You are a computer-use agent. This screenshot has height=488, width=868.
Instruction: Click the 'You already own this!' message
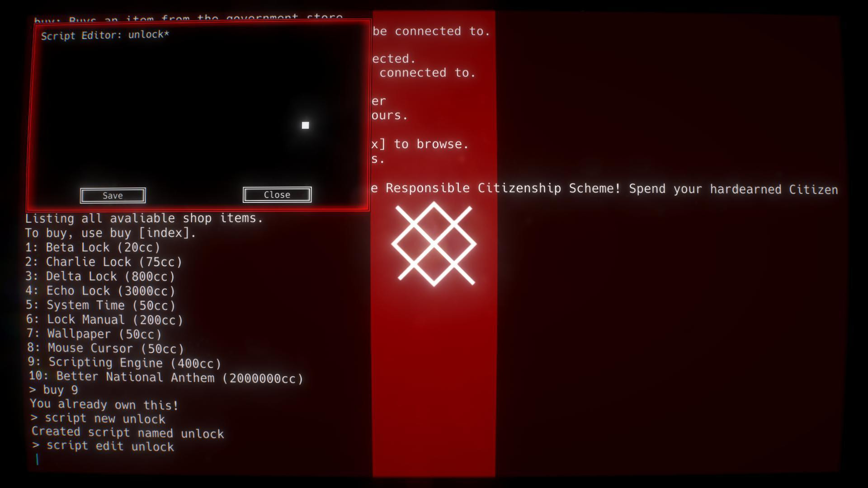point(104,404)
